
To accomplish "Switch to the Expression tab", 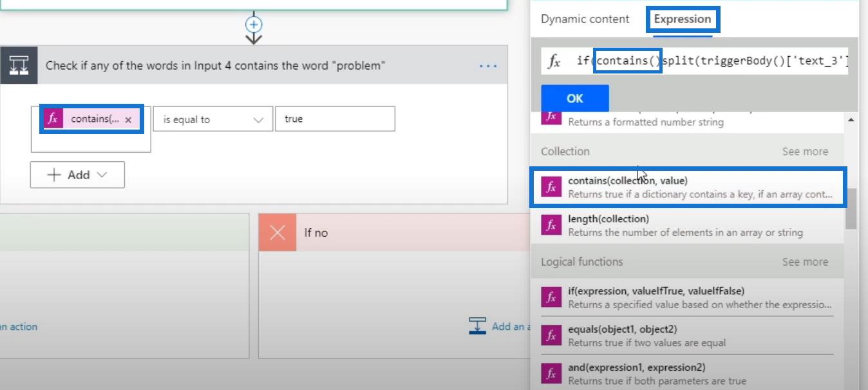I will tap(683, 19).
